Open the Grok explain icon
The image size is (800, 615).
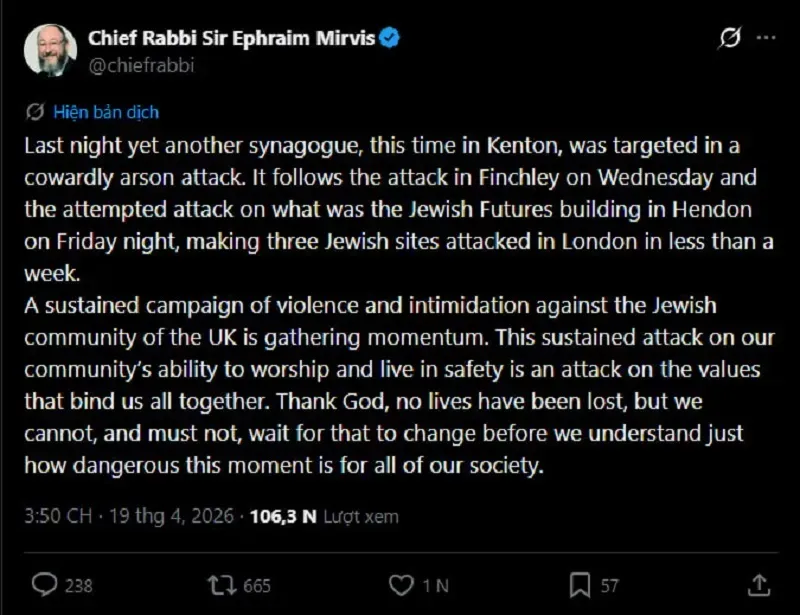coord(730,39)
